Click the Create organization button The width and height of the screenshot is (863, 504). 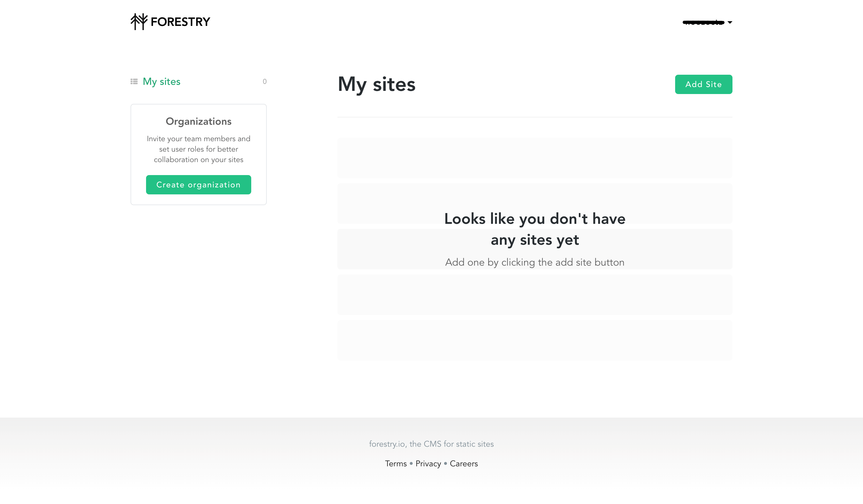[x=199, y=185]
